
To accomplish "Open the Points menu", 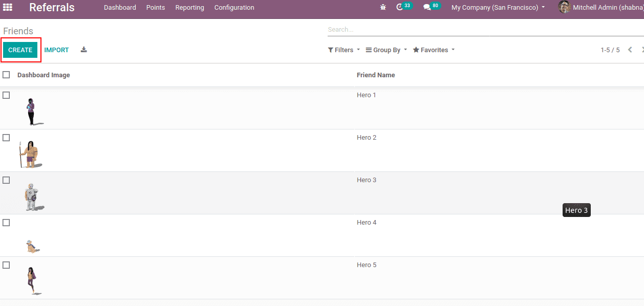I will 156,8.
